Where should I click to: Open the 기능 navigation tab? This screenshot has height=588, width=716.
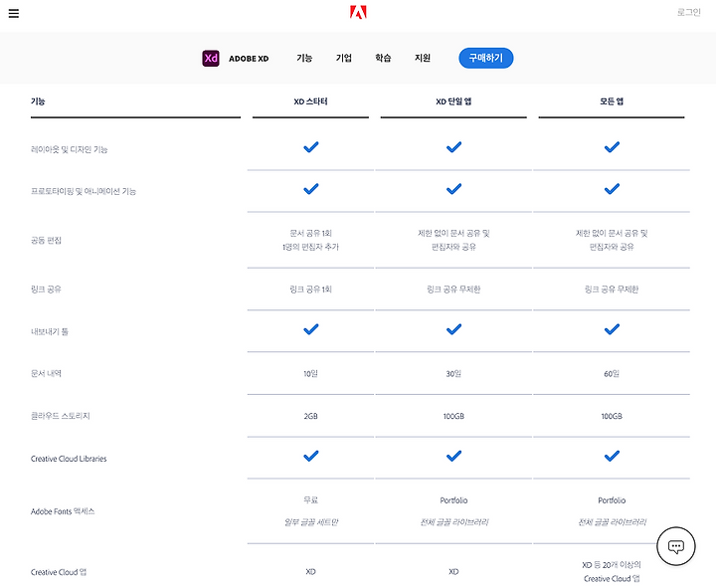coord(304,58)
